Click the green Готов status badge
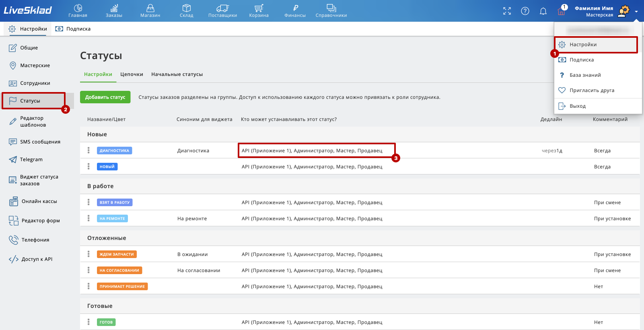This screenshot has width=644, height=330. (x=106, y=322)
